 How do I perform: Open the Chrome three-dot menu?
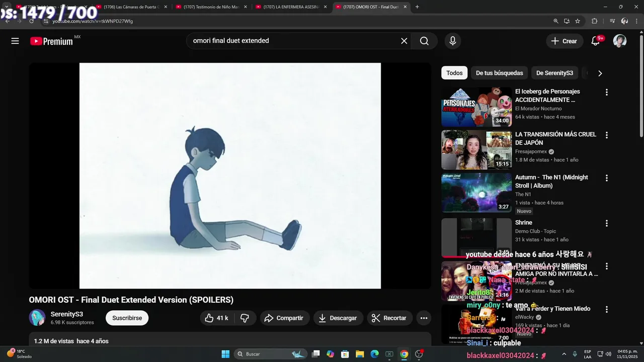click(x=636, y=21)
